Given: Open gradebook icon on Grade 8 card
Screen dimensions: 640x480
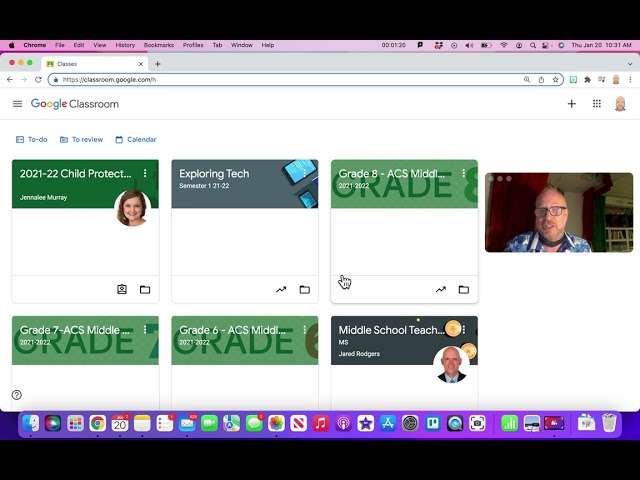Looking at the screenshot, I should [440, 290].
